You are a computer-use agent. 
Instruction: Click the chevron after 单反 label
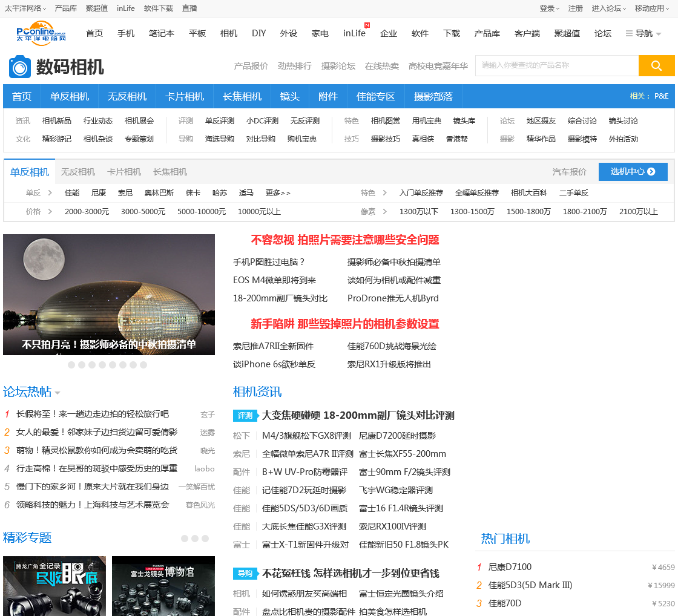[50, 193]
